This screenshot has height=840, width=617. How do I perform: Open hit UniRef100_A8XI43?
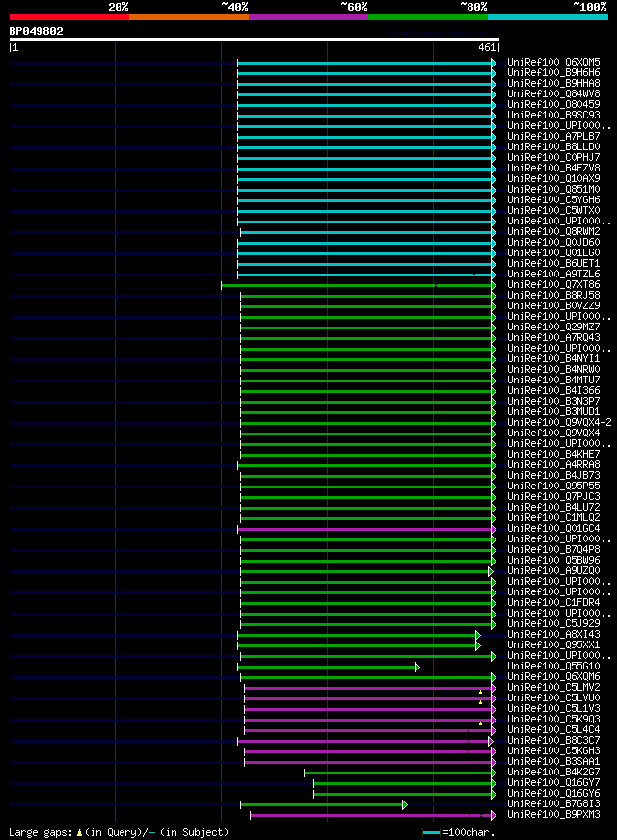click(x=553, y=635)
